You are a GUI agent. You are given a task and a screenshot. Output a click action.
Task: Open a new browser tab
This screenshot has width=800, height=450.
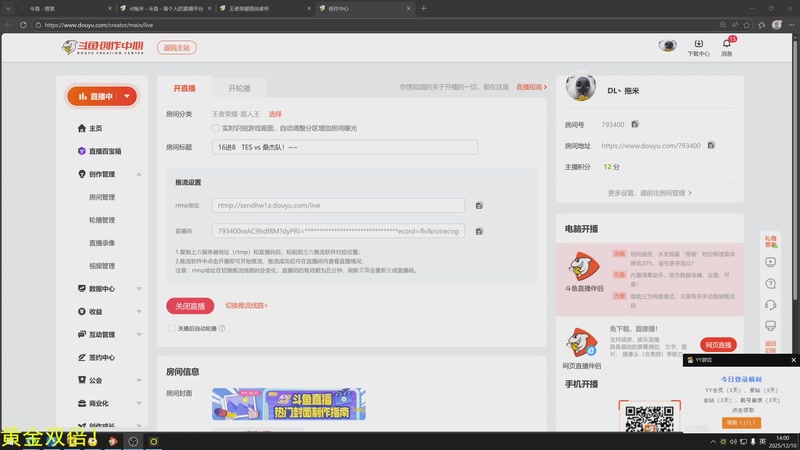click(423, 8)
